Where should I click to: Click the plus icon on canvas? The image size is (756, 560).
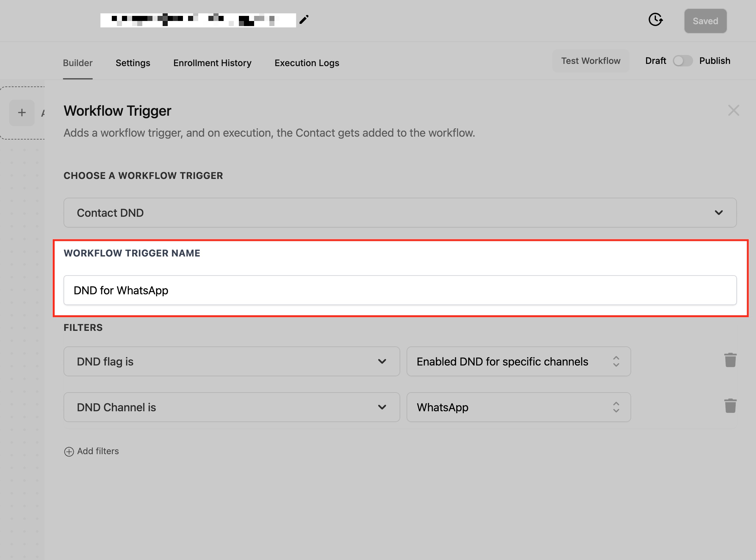pyautogui.click(x=22, y=113)
